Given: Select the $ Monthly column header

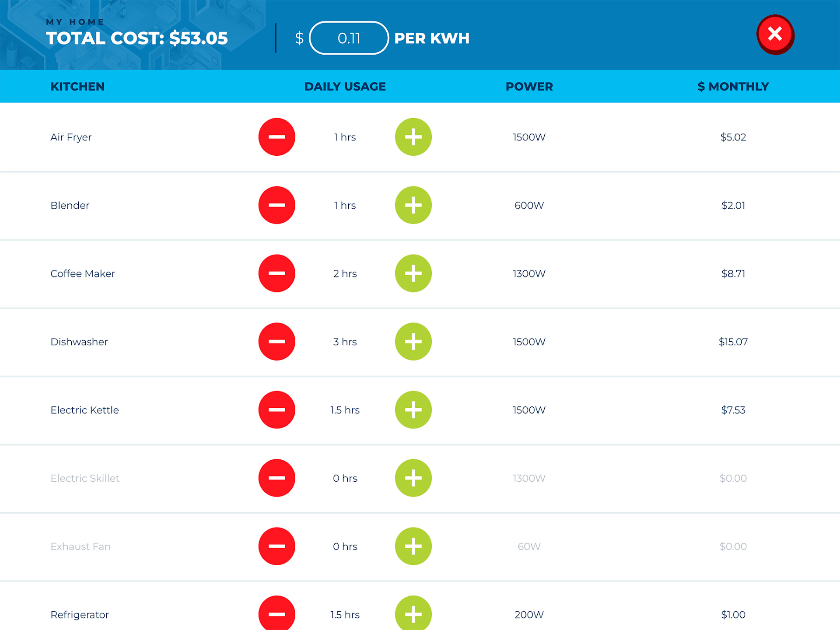Looking at the screenshot, I should pos(733,87).
